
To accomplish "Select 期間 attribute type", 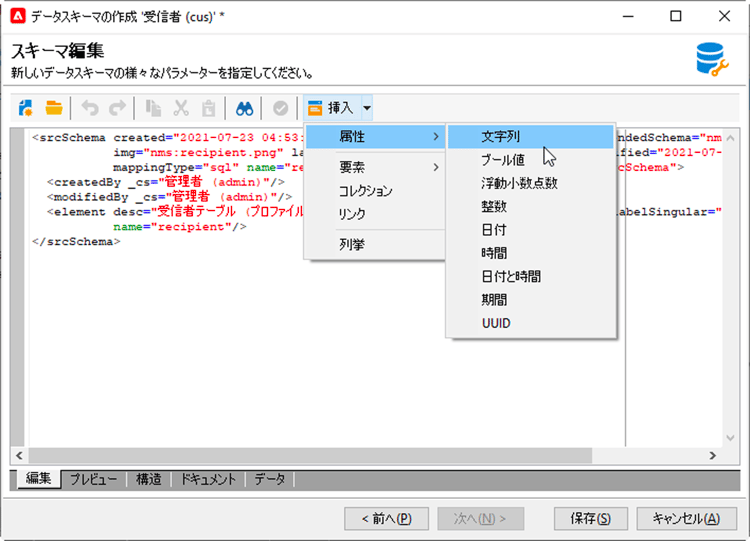I will point(531,300).
